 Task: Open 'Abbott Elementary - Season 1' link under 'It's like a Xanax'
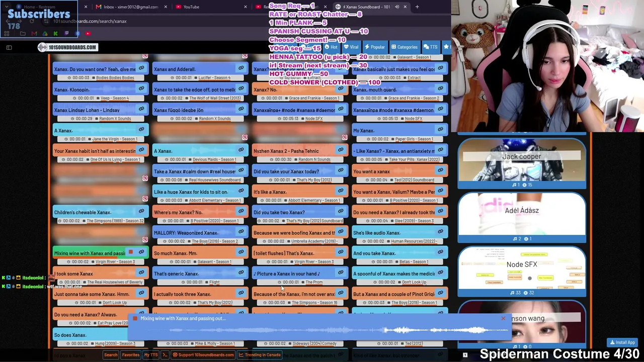(314, 200)
